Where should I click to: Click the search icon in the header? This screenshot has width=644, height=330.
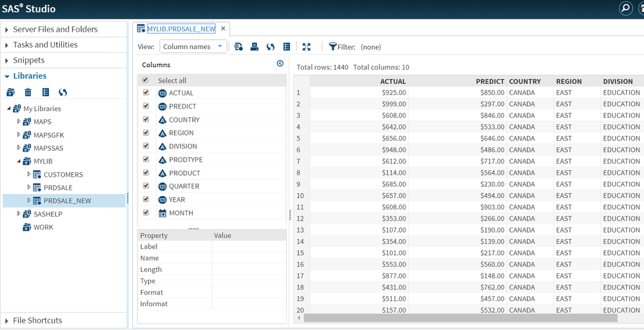coord(625,8)
